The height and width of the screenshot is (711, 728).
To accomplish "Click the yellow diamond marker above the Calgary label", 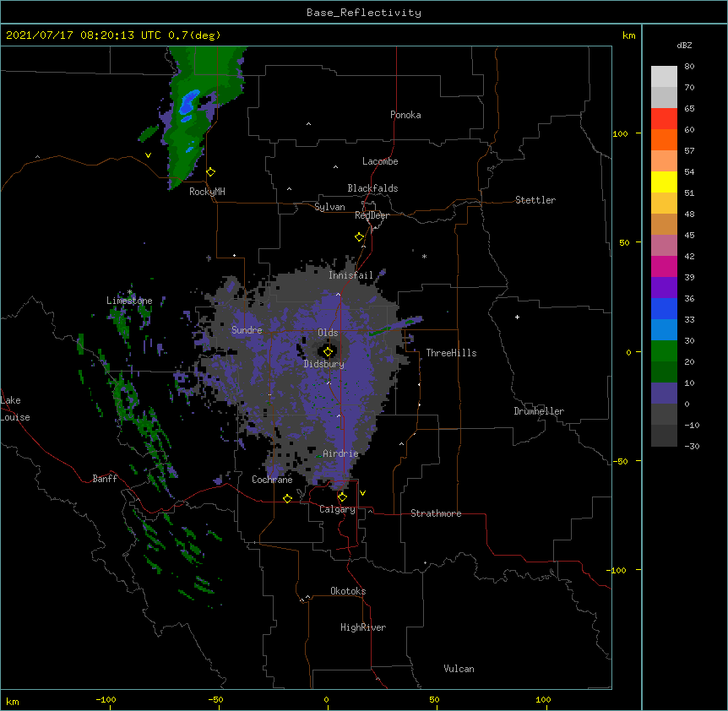I will coord(342,497).
